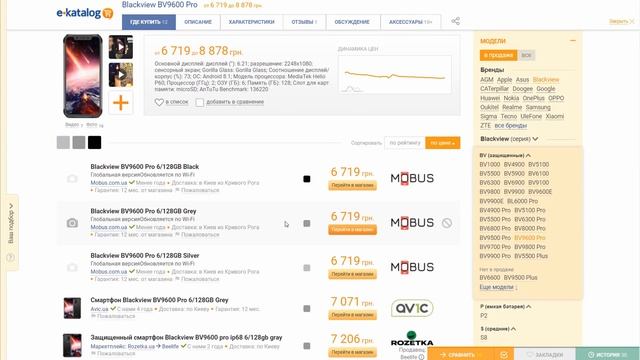Click grey color indicator in Avic offer row
Screen dimensions: 640x360
coord(307,309)
